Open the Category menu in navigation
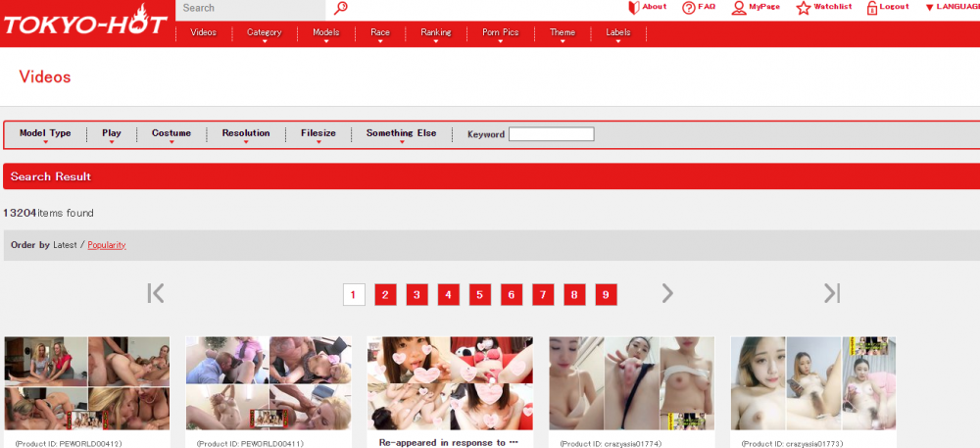The width and height of the screenshot is (980, 448). click(264, 33)
